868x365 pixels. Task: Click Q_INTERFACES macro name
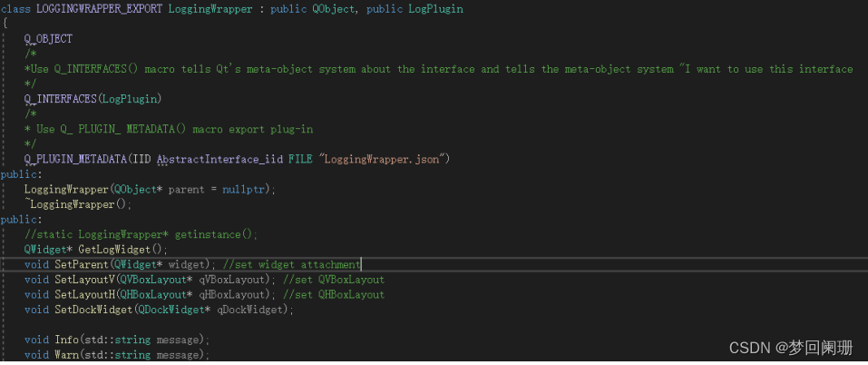[60, 99]
